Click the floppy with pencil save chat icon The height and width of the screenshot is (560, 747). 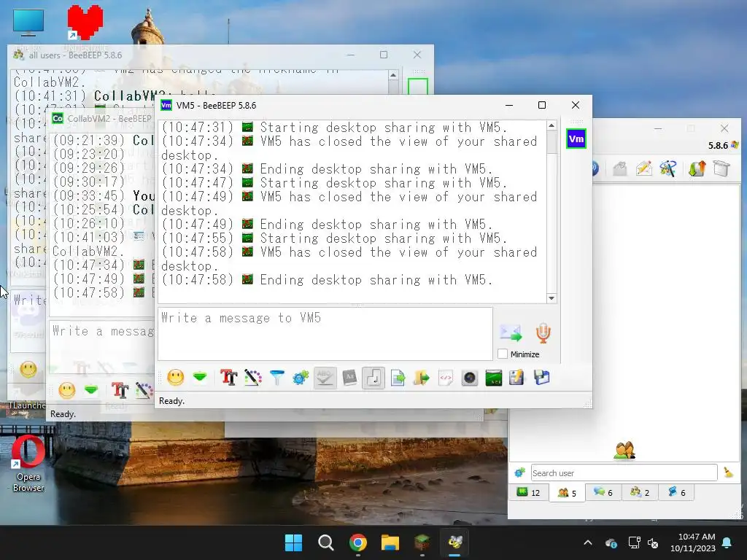point(517,378)
